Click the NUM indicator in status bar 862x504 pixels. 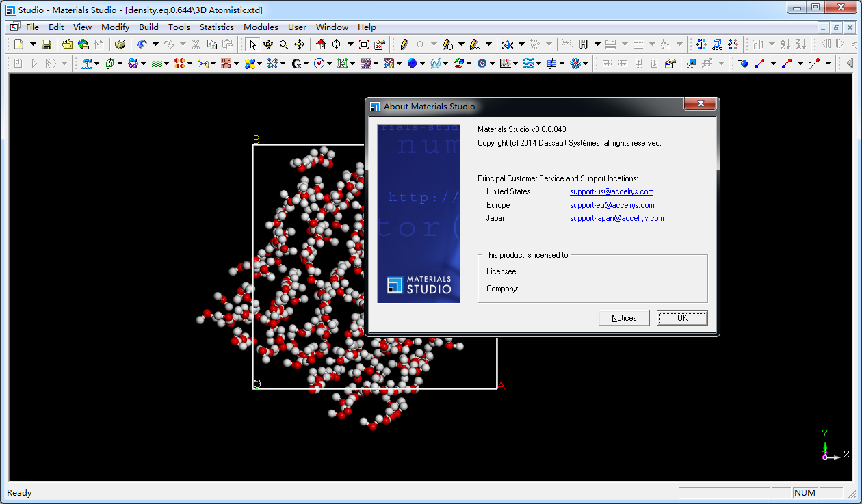tap(805, 492)
